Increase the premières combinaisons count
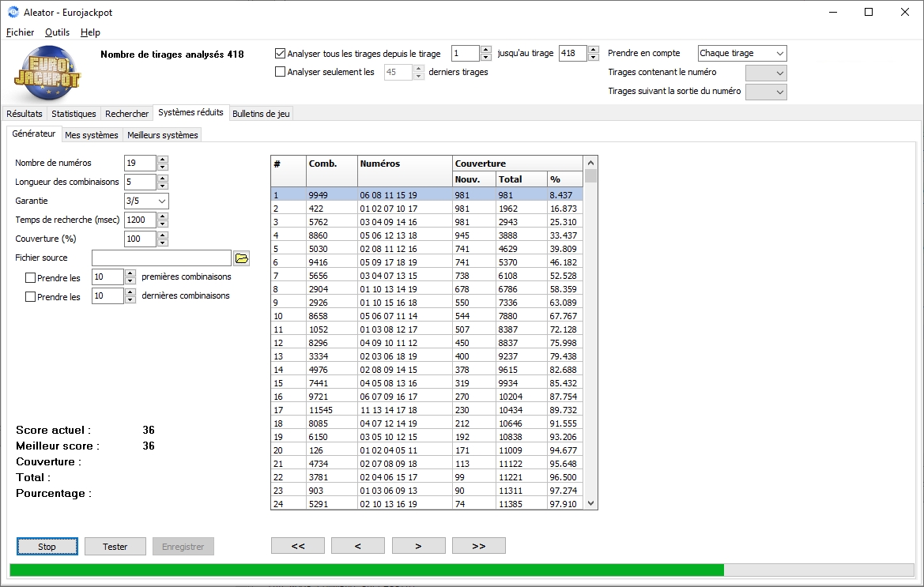 coord(131,273)
